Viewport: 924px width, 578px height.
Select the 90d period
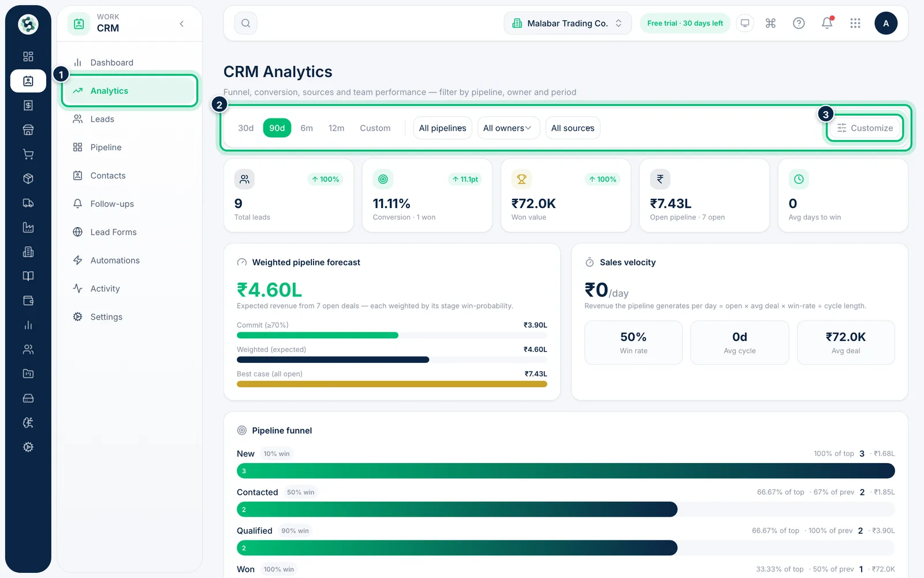[x=277, y=128]
